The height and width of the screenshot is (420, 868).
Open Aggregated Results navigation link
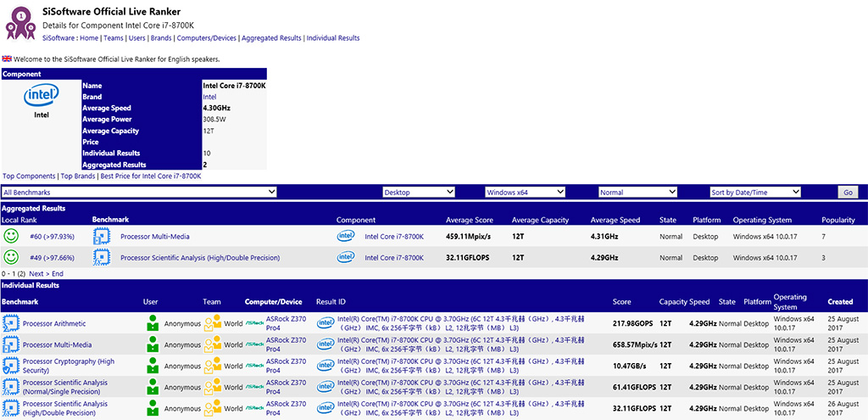click(271, 38)
